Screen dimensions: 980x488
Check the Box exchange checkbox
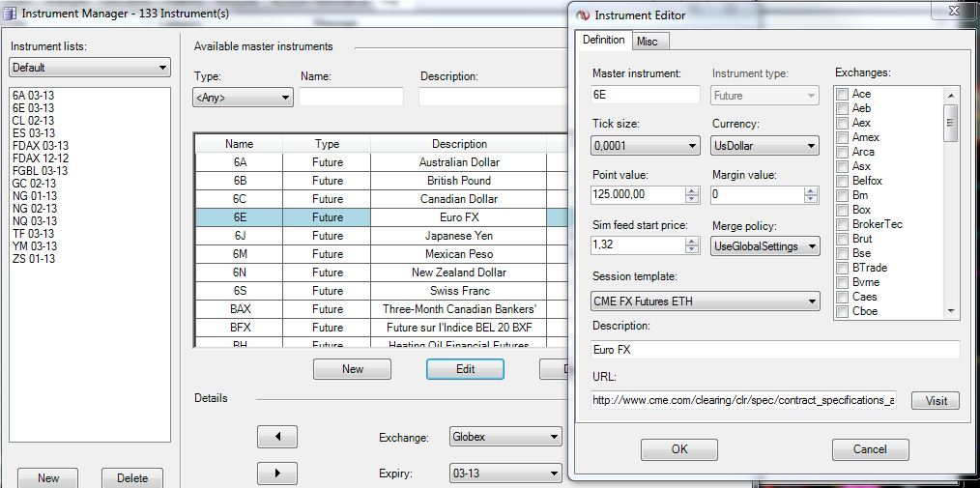click(843, 210)
